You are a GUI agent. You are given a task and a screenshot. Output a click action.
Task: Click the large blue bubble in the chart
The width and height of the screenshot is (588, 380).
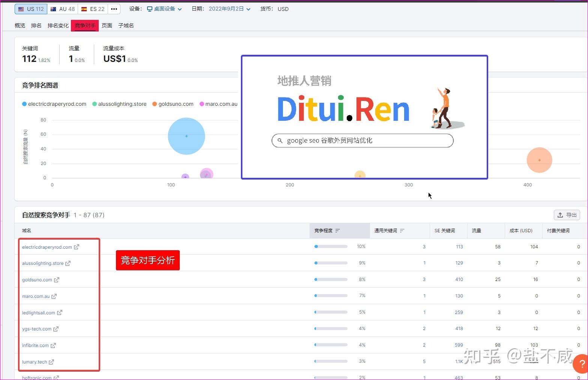pyautogui.click(x=186, y=136)
